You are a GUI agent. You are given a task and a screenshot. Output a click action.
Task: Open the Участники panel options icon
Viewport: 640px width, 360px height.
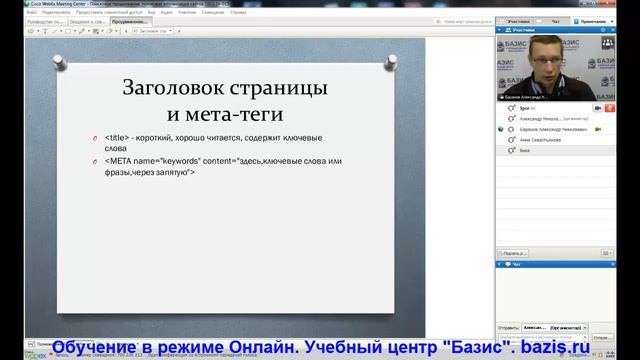603,30
